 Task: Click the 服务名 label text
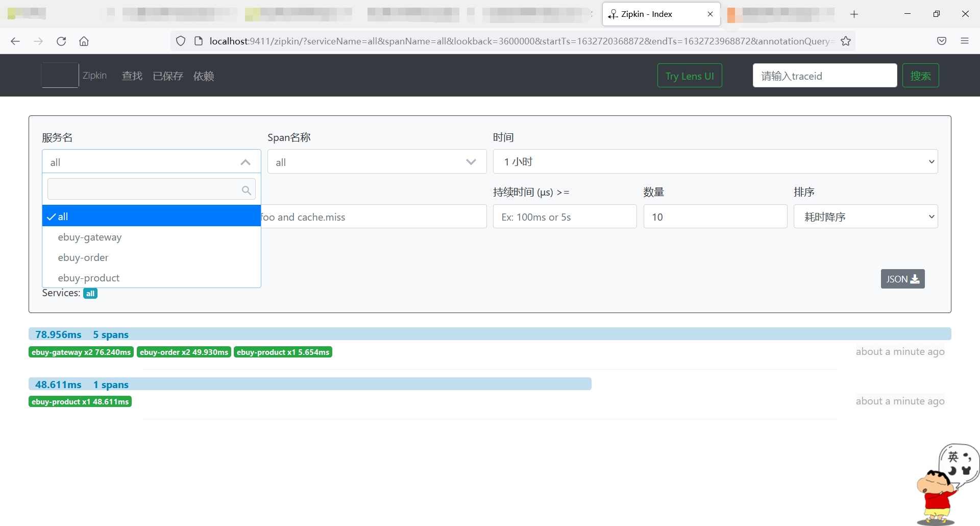[57, 137]
